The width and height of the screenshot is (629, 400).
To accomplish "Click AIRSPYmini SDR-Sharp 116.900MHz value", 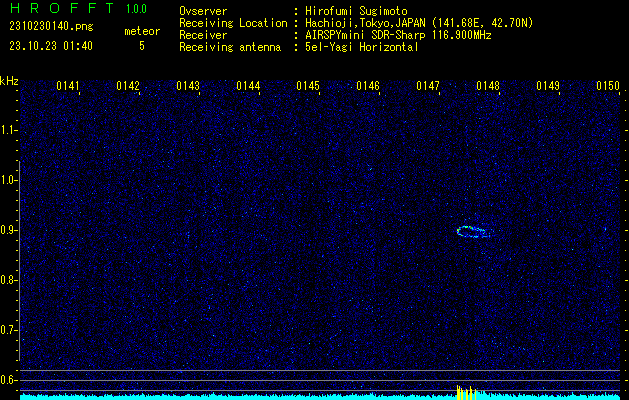I will coord(398,35).
